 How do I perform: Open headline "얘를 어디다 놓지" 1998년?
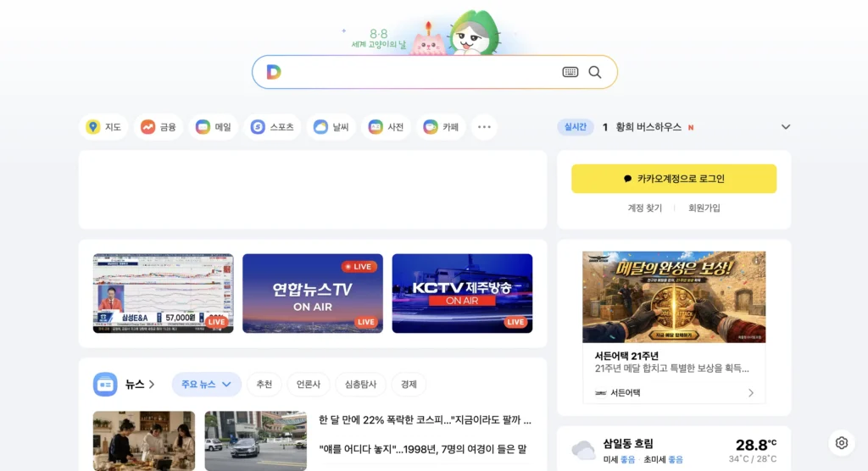[422, 449]
